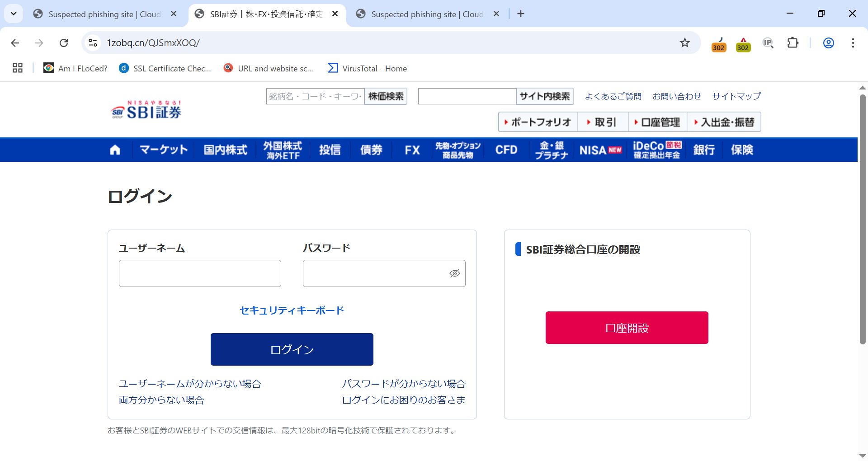Click the red 口座開設 button
The height and width of the screenshot is (461, 868).
pyautogui.click(x=627, y=328)
